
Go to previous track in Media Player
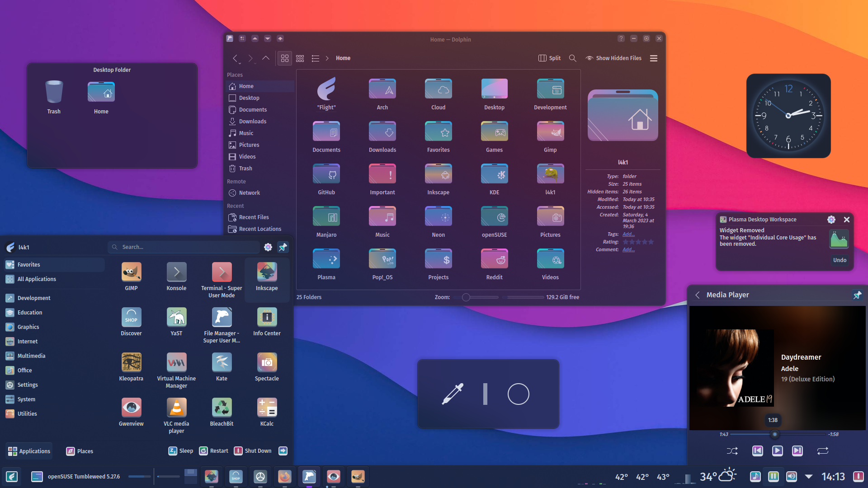tap(757, 450)
